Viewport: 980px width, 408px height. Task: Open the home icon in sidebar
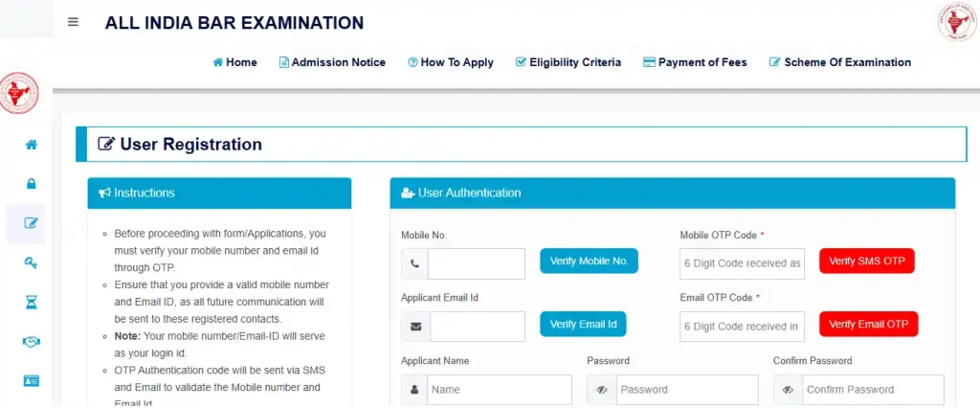31,145
